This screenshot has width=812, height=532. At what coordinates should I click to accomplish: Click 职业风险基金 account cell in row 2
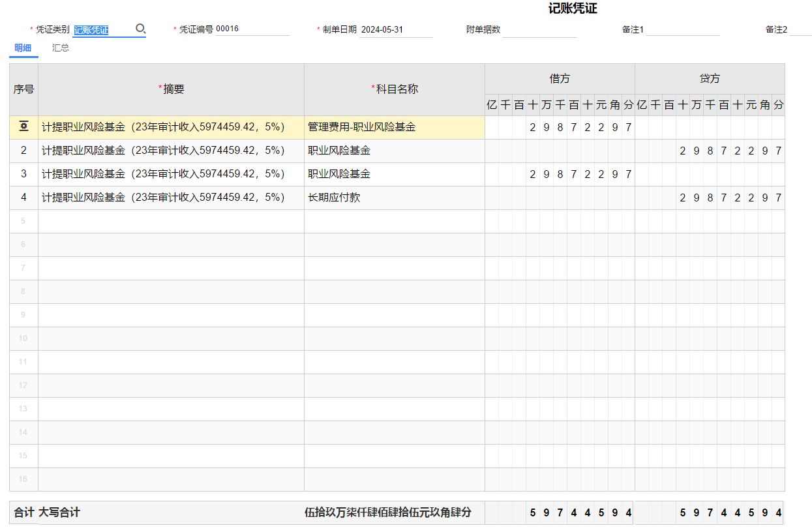pos(394,151)
